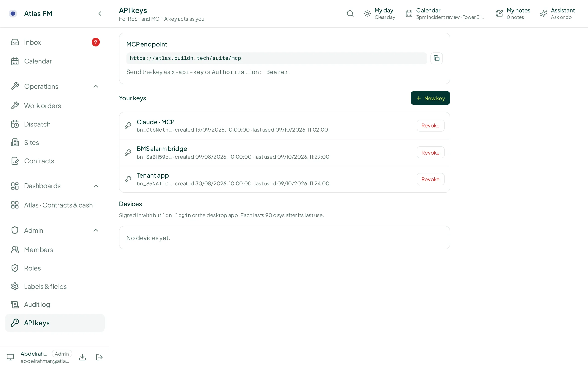Open Atlas · Contracts & cash dashboard
The height and width of the screenshot is (368, 588).
click(x=55, y=205)
